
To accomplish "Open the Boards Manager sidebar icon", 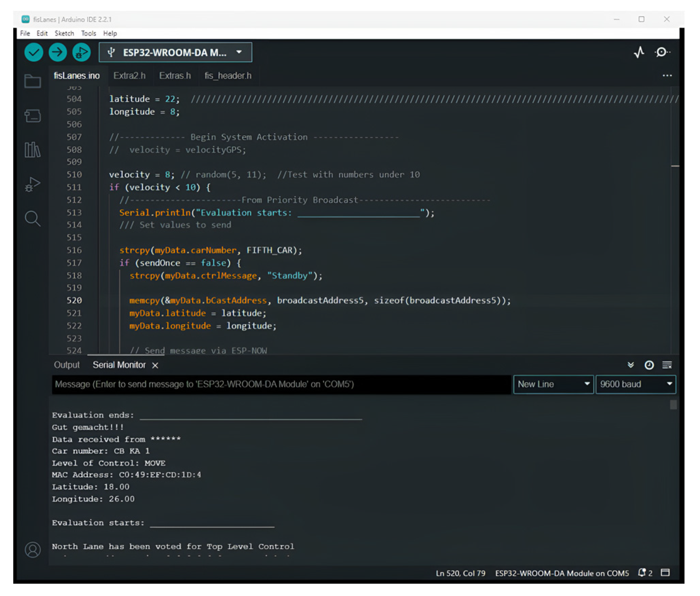I will (x=33, y=116).
